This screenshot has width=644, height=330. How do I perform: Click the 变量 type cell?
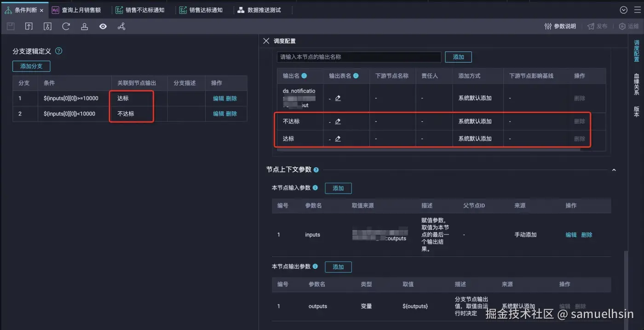(x=366, y=306)
